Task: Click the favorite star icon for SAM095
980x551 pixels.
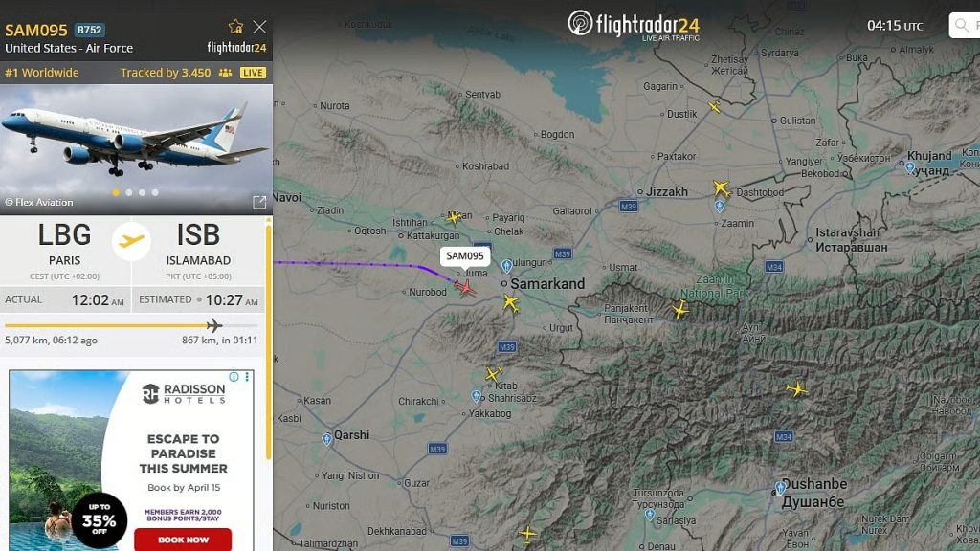Action: pos(235,27)
